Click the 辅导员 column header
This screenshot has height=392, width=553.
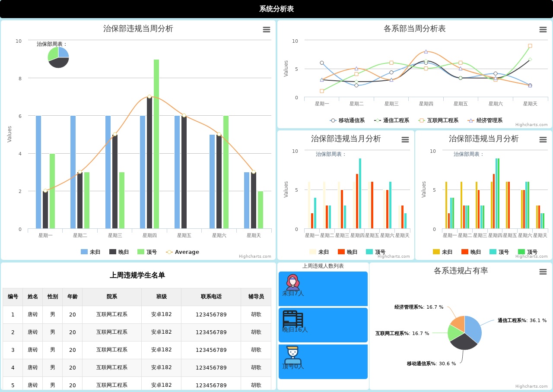click(x=256, y=297)
